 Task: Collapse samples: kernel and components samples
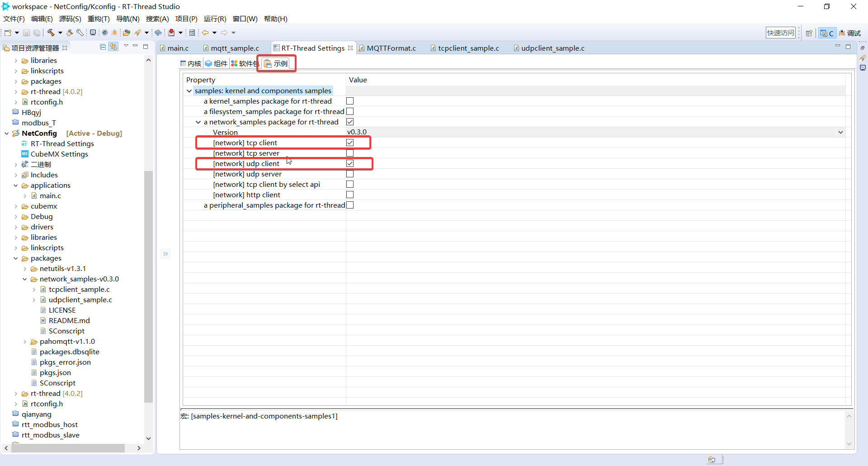[189, 91]
